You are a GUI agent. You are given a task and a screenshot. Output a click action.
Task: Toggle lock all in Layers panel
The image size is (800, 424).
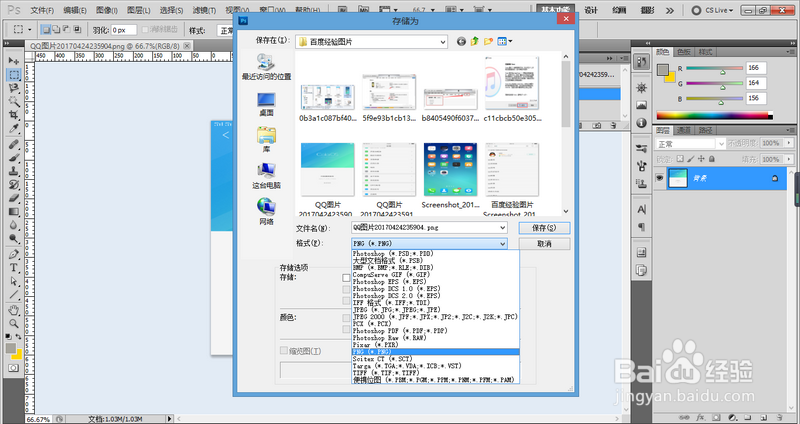pyautogui.click(x=712, y=159)
